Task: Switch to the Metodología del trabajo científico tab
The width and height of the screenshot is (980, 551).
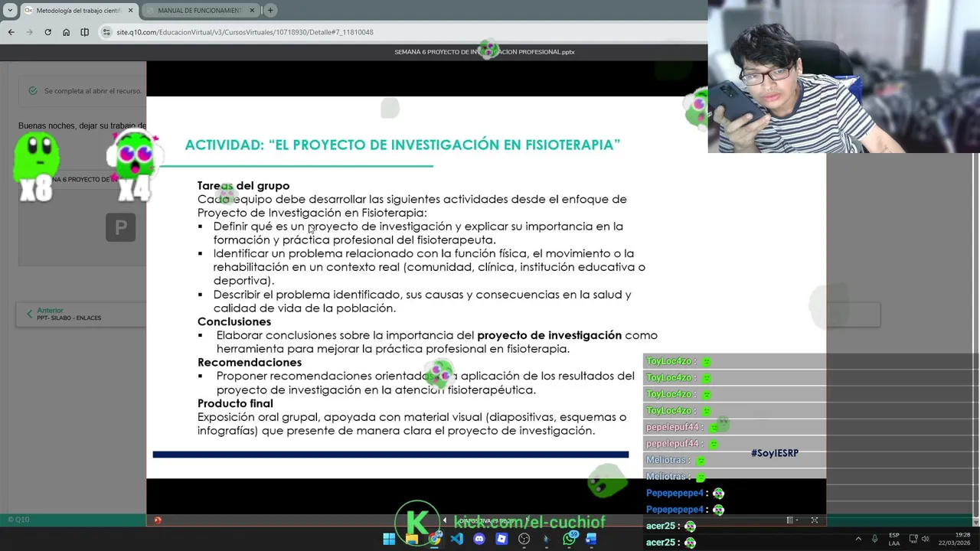Action: 80,10
